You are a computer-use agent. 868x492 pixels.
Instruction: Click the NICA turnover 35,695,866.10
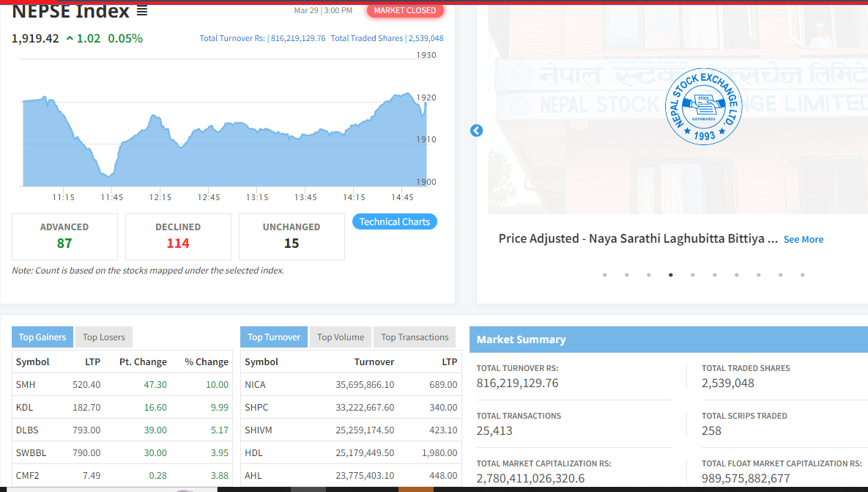(365, 384)
